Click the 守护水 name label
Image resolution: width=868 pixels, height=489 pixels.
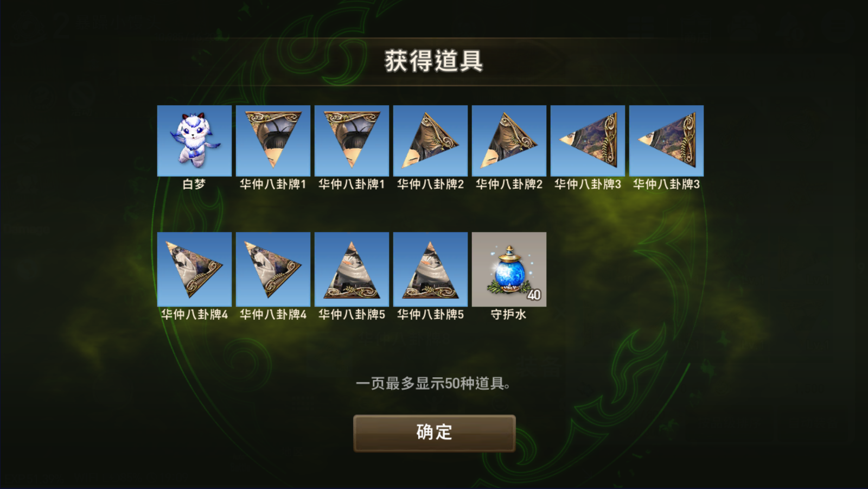click(x=509, y=315)
